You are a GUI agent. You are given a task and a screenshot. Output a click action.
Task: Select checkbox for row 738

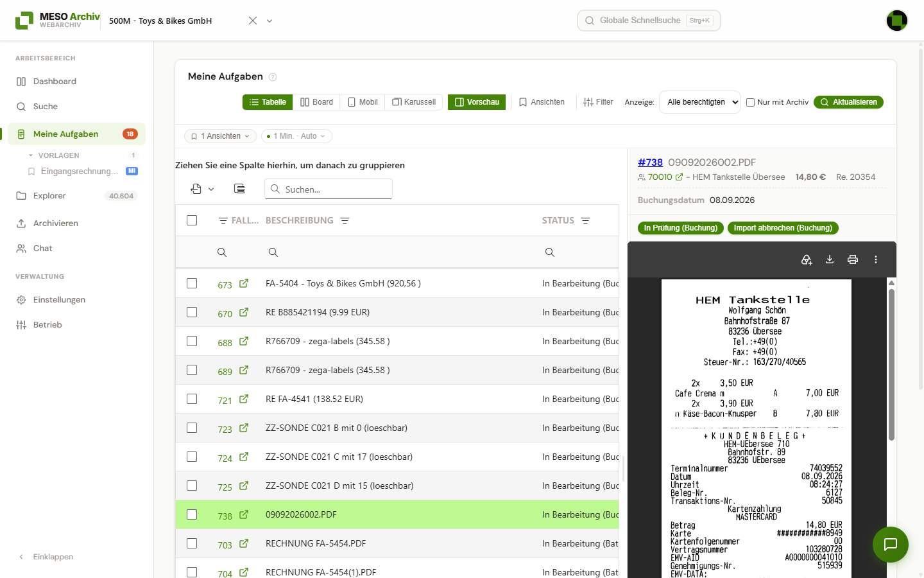point(192,514)
